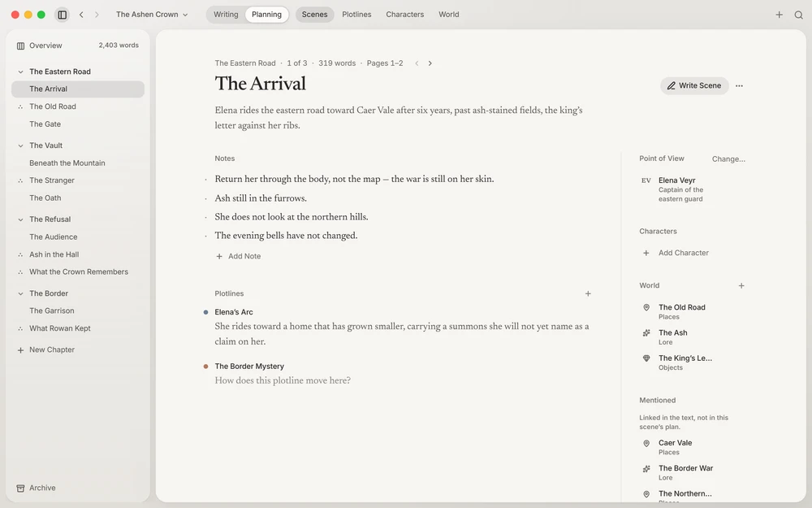This screenshot has height=508, width=812.
Task: Open the Characters tab
Action: point(404,15)
